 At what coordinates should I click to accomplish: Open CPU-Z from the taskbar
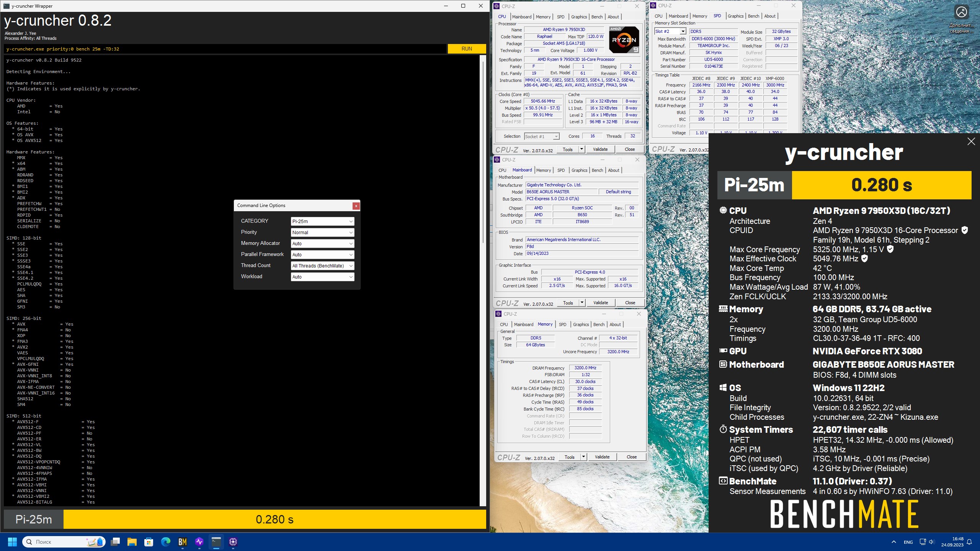233,542
